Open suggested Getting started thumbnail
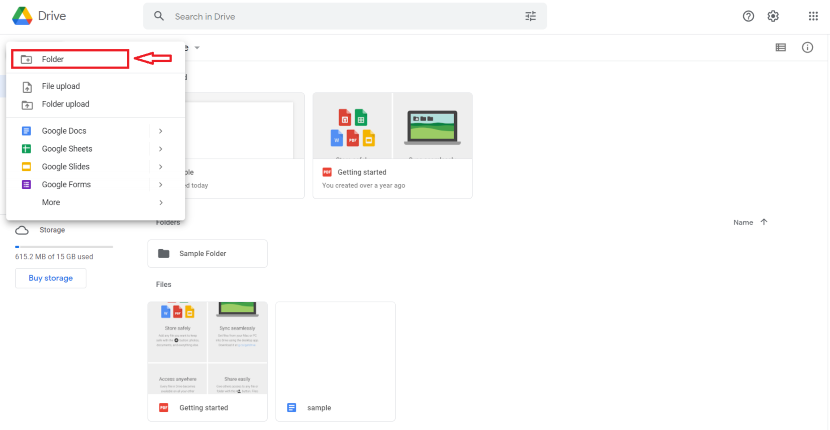This screenshot has height=430, width=830. point(392,126)
